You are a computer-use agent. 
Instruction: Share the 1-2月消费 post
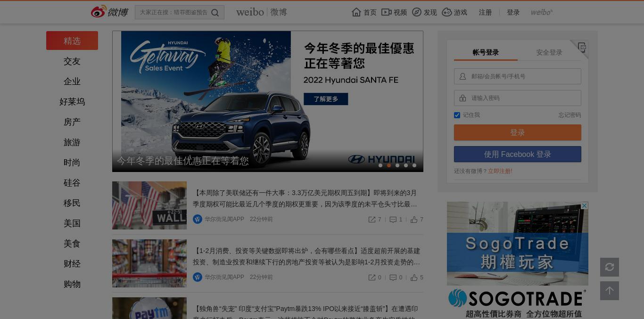(x=375, y=278)
